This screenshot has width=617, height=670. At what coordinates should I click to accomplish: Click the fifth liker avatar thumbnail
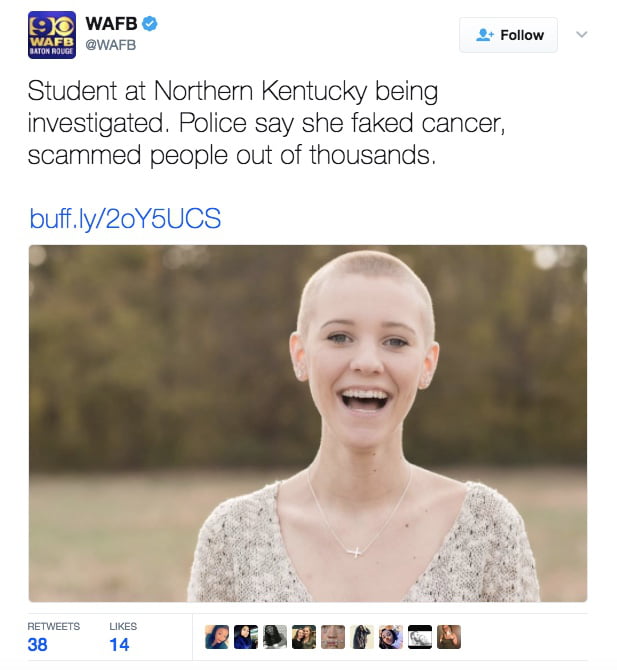(x=333, y=637)
